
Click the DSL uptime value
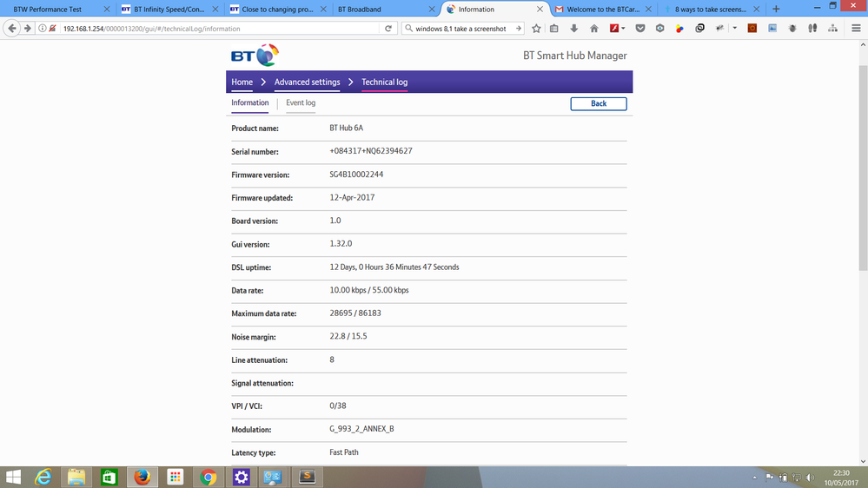(x=394, y=267)
